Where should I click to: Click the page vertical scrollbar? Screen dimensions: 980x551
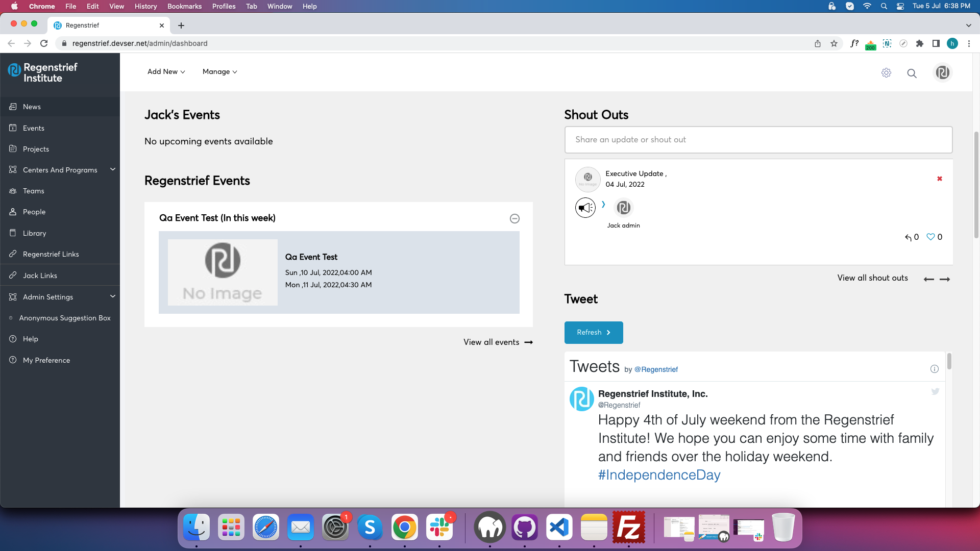(x=976, y=185)
